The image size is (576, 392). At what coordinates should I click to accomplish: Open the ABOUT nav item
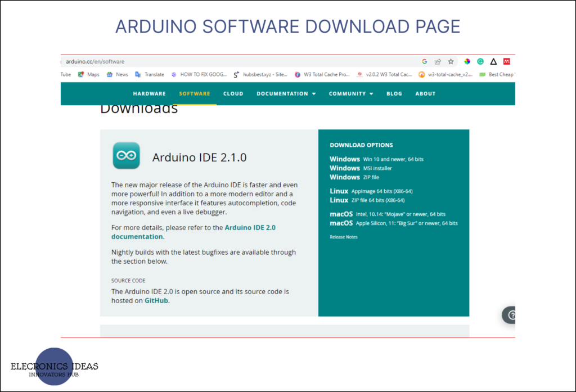(425, 94)
